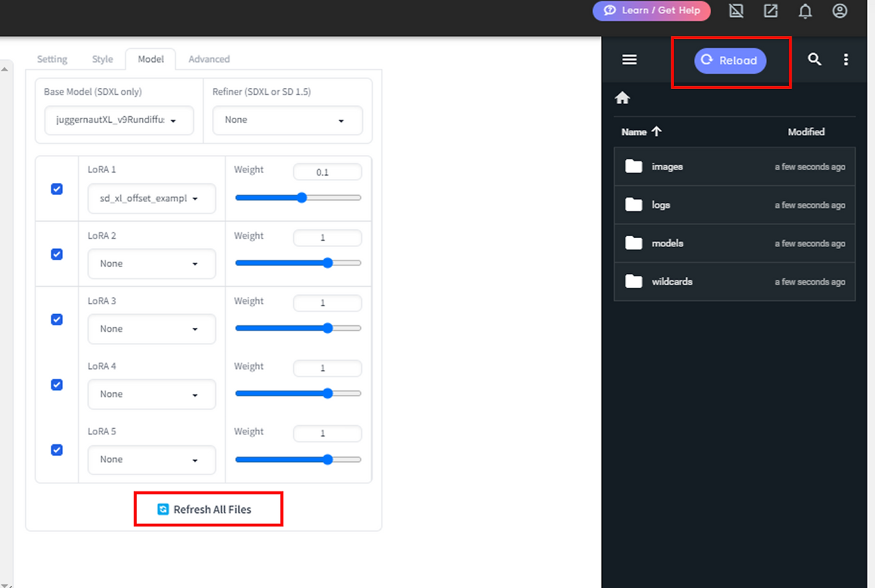This screenshot has height=588, width=875.
Task: Open the LoRA 1 dropdown
Action: (152, 198)
